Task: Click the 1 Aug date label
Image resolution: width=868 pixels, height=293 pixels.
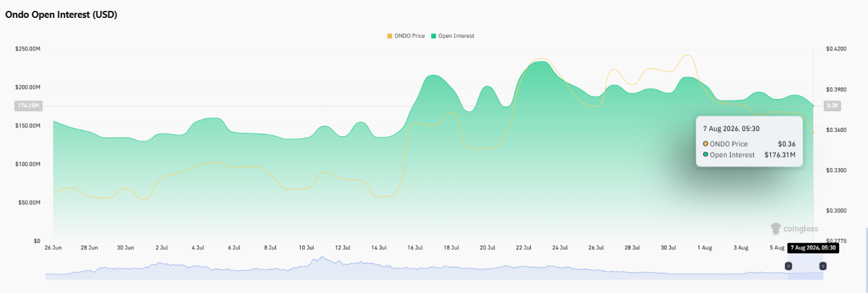Action: (x=704, y=247)
